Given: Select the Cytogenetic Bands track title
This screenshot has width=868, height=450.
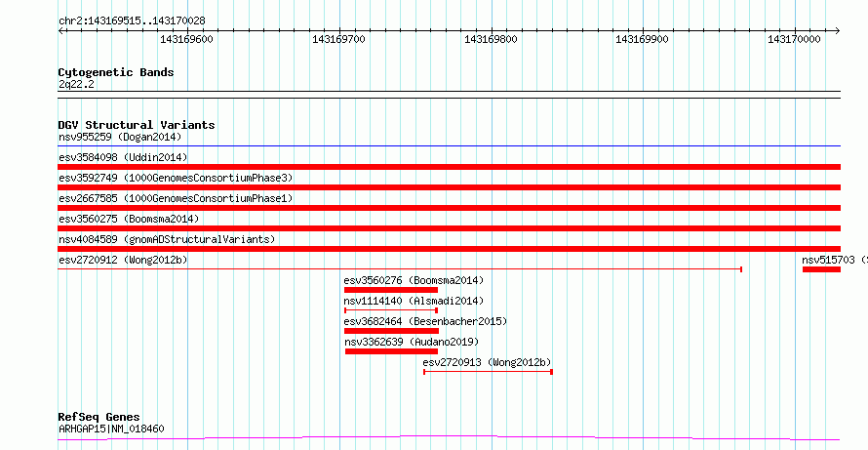Looking at the screenshot, I should (x=116, y=72).
